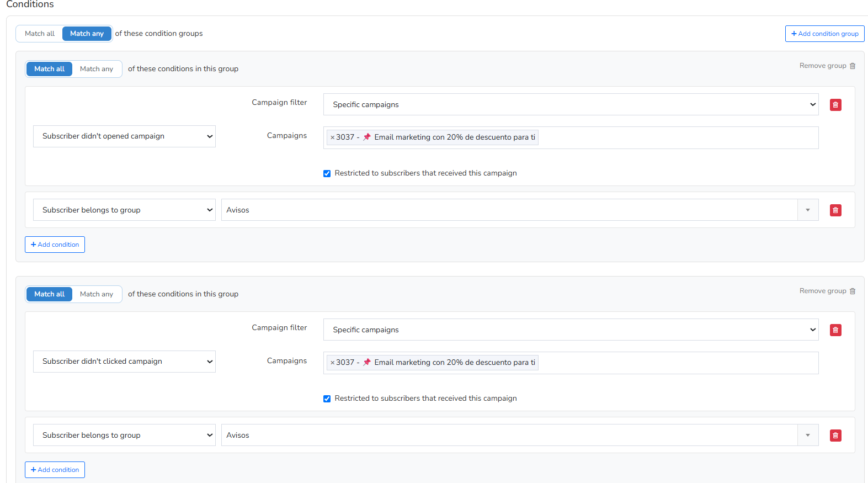Click the Add condition group button
The image size is (868, 483).
pyautogui.click(x=824, y=34)
